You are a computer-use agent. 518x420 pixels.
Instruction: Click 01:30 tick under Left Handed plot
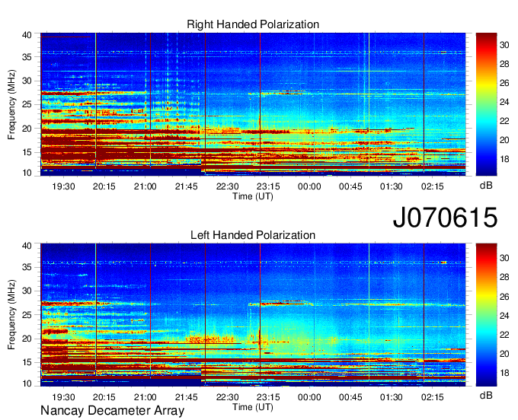pos(391,397)
